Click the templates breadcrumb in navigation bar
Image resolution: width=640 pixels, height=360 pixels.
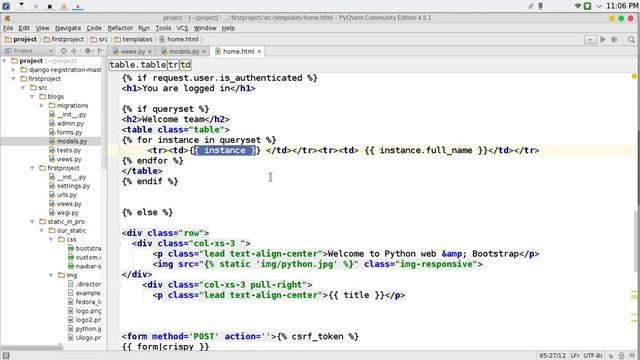point(133,40)
